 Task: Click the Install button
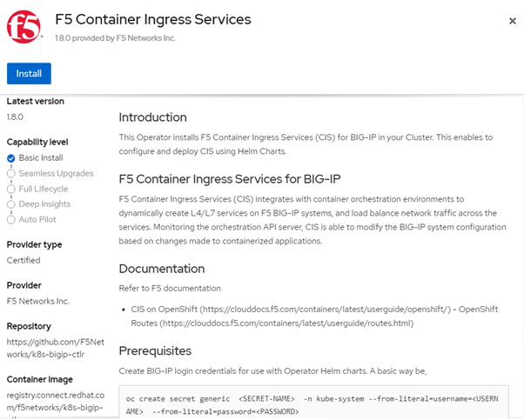(29, 73)
